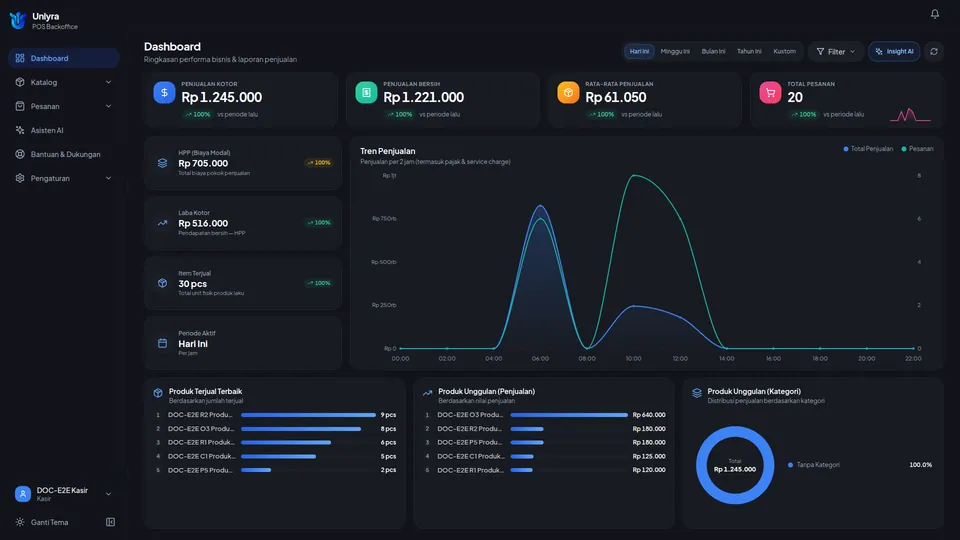Expand the Pengaturan menu chevron
The height and width of the screenshot is (540, 960).
pos(108,178)
